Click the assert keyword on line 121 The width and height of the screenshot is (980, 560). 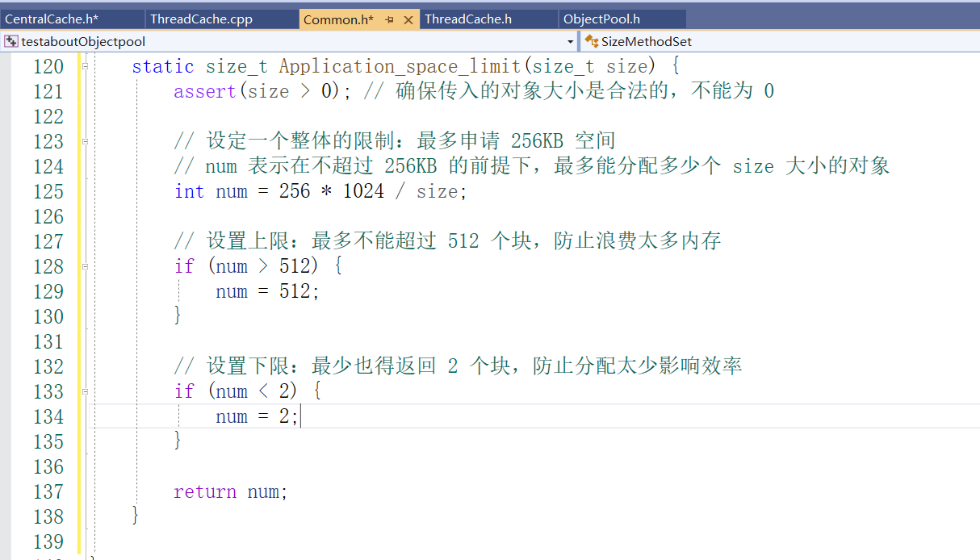(x=205, y=91)
